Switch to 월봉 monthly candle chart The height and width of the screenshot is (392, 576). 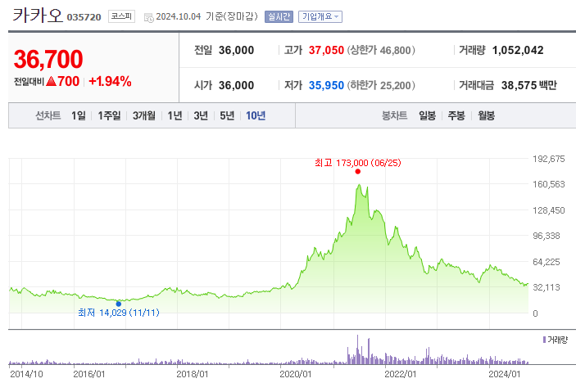pyautogui.click(x=486, y=116)
